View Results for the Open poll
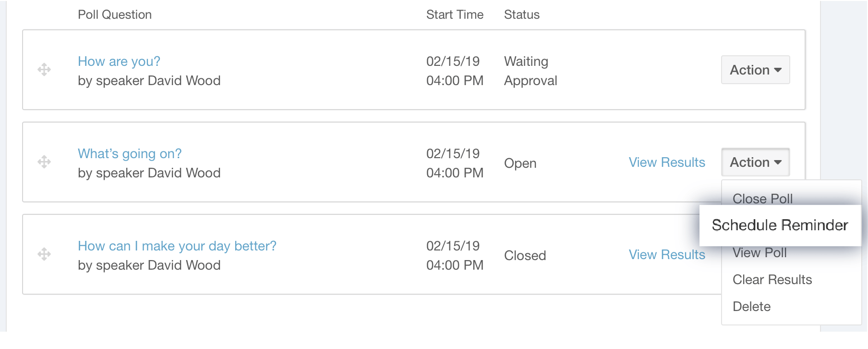The height and width of the screenshot is (349, 868). point(667,162)
